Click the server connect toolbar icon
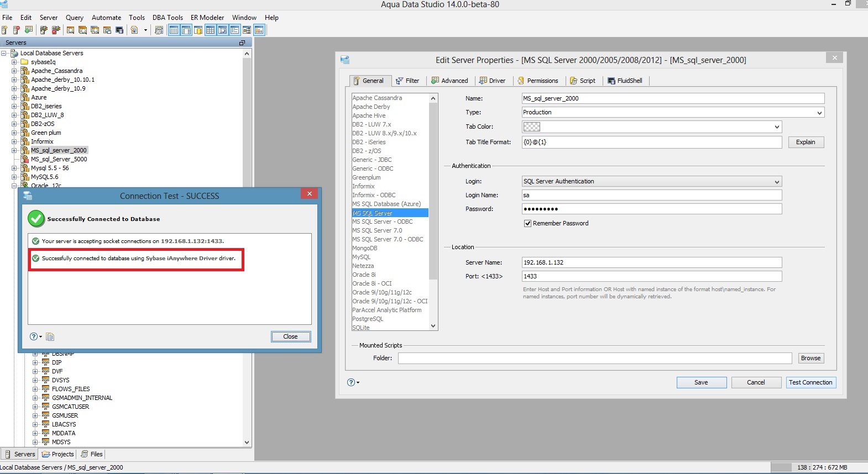The width and height of the screenshot is (868, 474). pyautogui.click(x=44, y=30)
